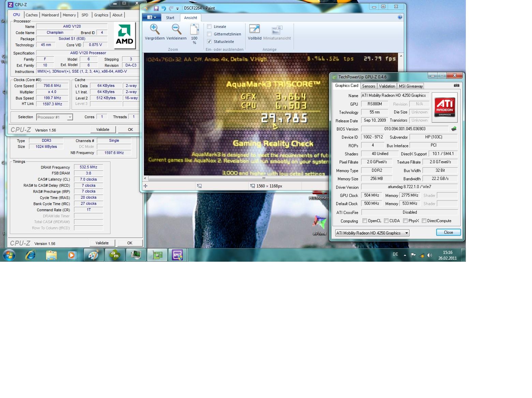Click Paint's horizontal scrollbar thumb
This screenshot has height=398, width=532.
[263, 178]
